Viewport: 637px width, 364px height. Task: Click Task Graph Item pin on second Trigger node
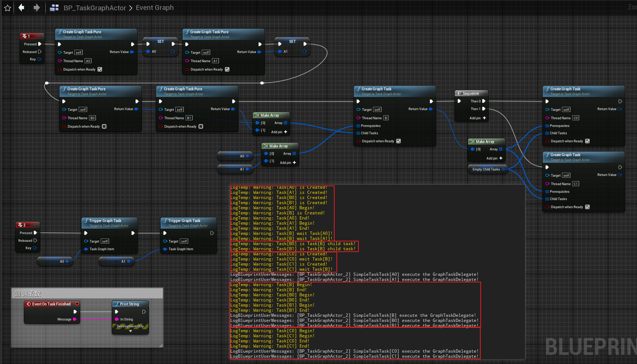tap(165, 249)
